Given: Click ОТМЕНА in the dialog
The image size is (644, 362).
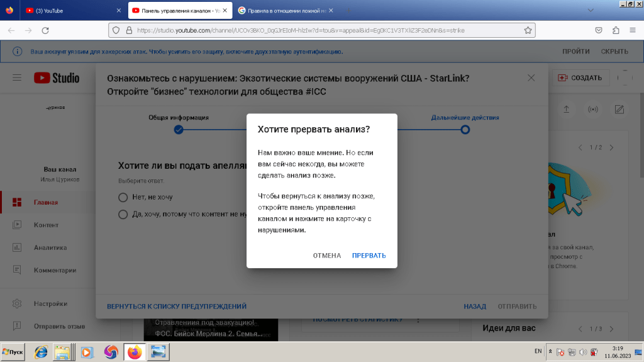Looking at the screenshot, I should (x=326, y=256).
